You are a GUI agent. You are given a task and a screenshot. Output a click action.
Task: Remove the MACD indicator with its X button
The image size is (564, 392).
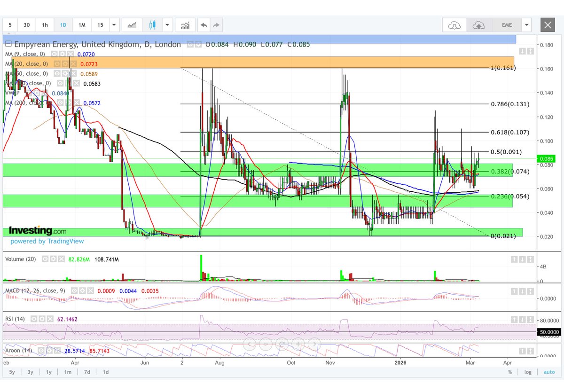click(90, 290)
